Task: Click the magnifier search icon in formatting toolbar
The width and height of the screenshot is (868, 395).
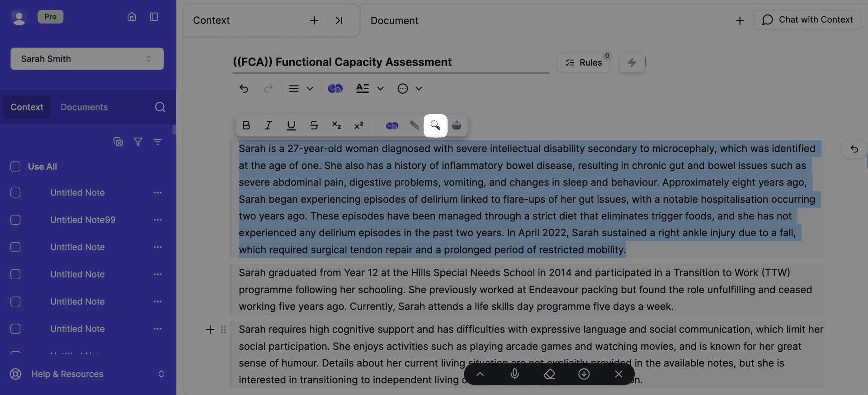Action: pyautogui.click(x=435, y=125)
